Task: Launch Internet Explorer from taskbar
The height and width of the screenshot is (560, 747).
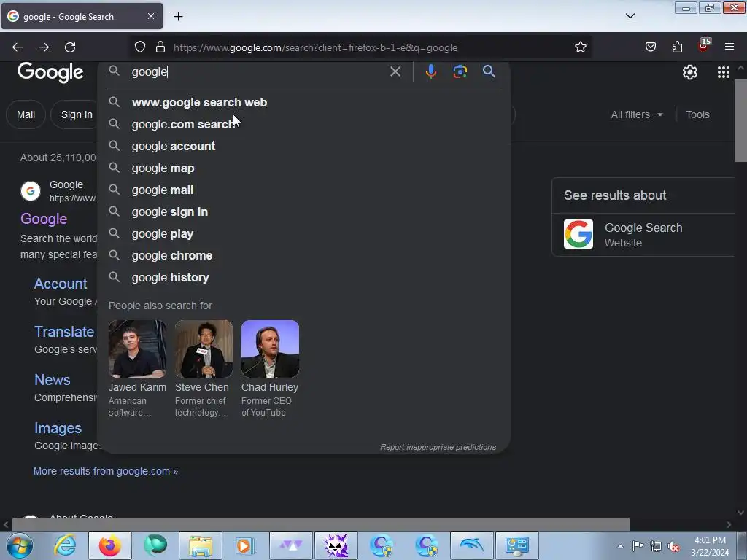Action: click(x=65, y=545)
